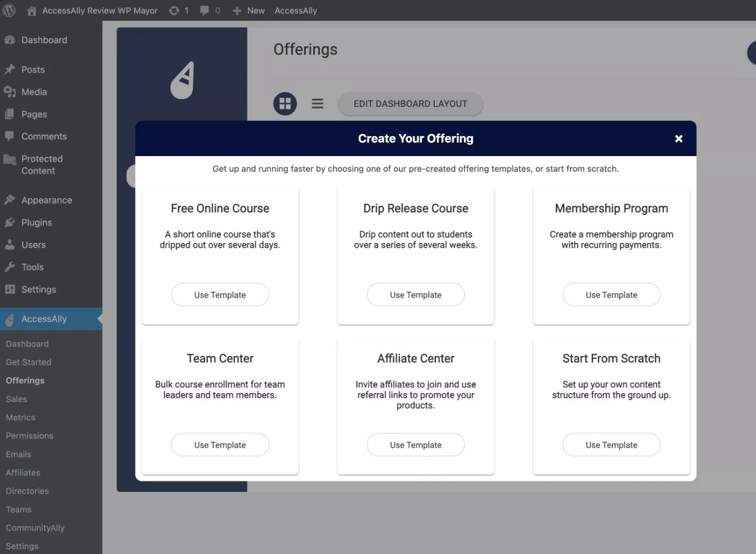Click the Settings sliders icon

10,289
